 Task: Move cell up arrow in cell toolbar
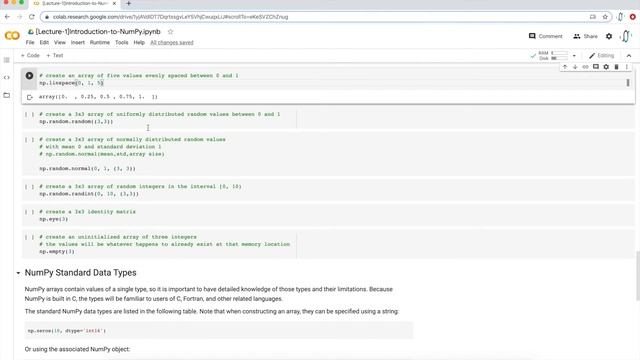(565, 67)
